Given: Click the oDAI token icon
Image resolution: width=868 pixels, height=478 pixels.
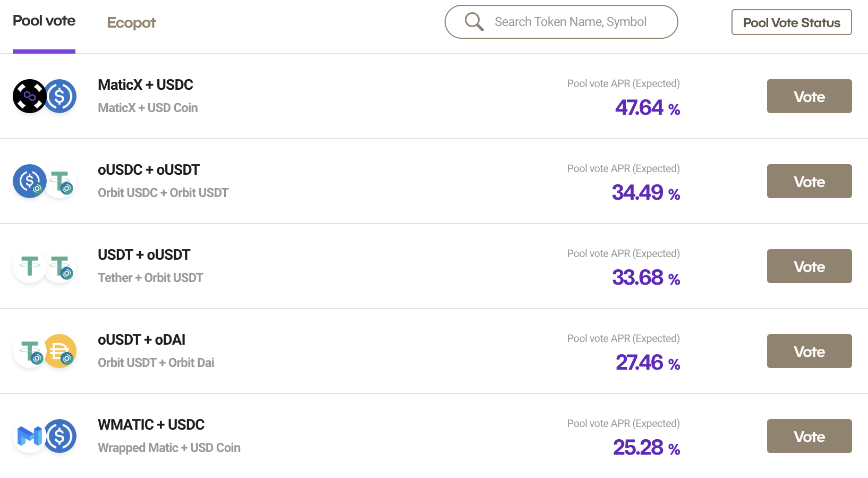Looking at the screenshot, I should (x=60, y=351).
